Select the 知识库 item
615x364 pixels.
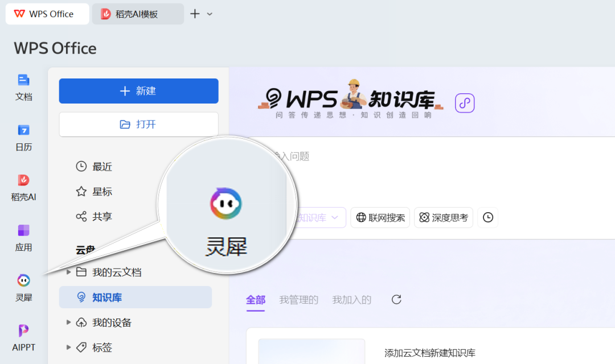[136, 297]
